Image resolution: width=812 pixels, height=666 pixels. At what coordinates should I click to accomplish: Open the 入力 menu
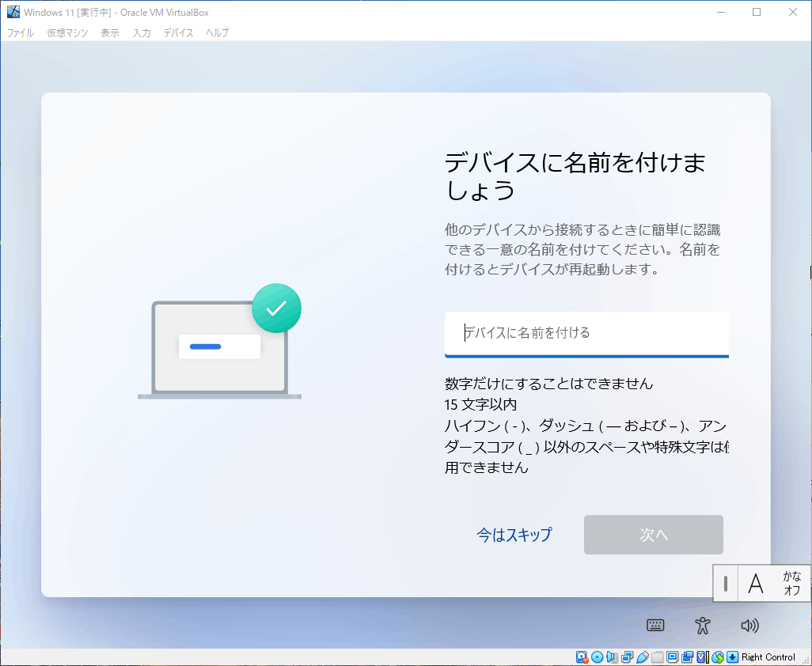coord(142,32)
